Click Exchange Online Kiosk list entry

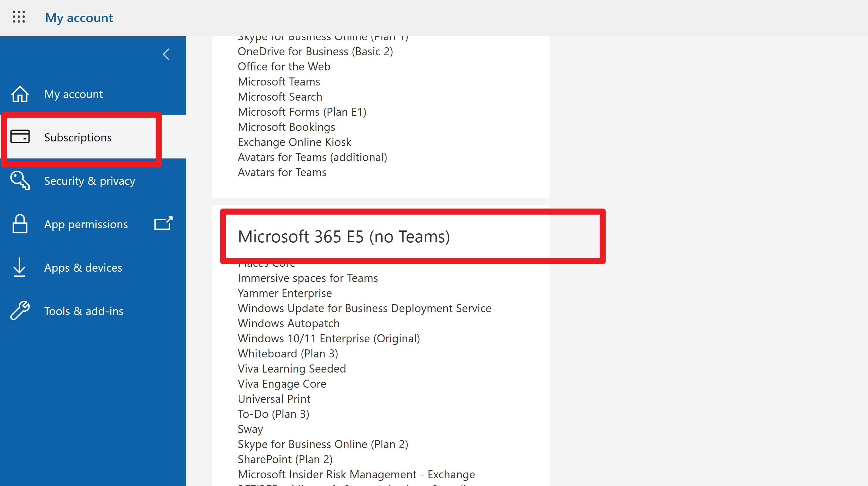295,142
